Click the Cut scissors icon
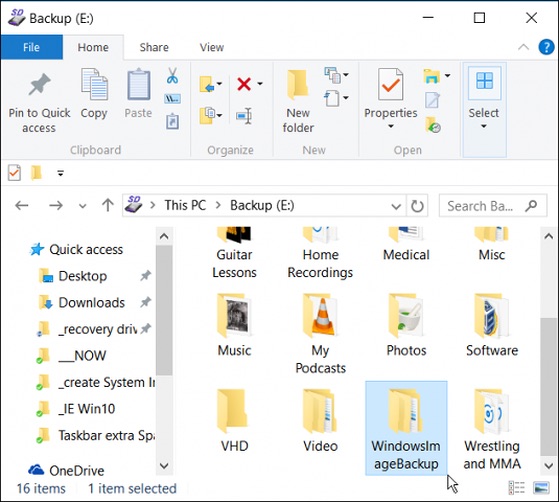 173,76
